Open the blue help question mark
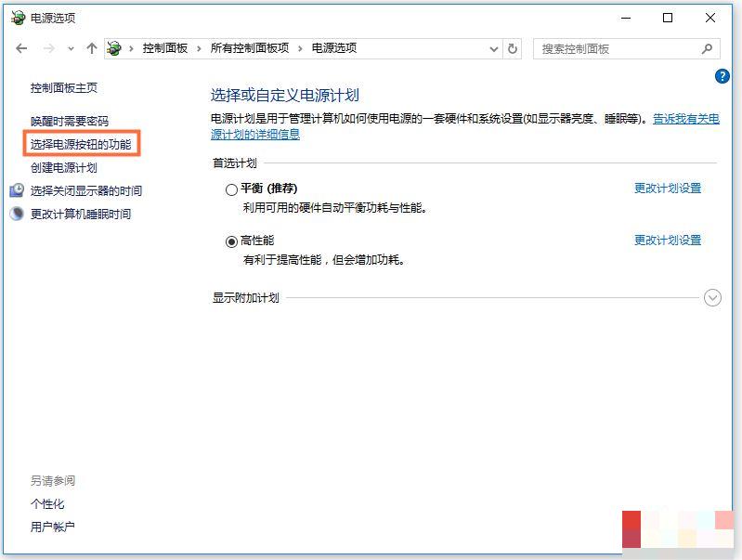Viewport: 742px width, 560px height. coord(722,76)
